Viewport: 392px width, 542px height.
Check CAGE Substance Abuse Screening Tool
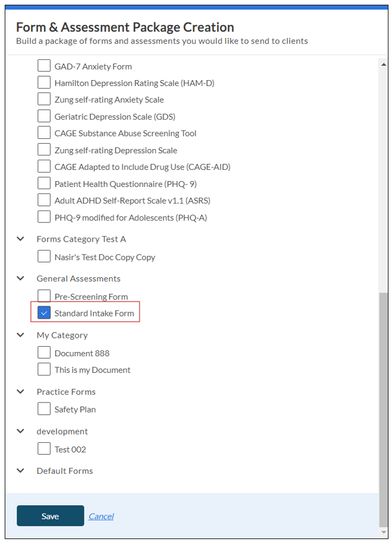[x=44, y=132]
